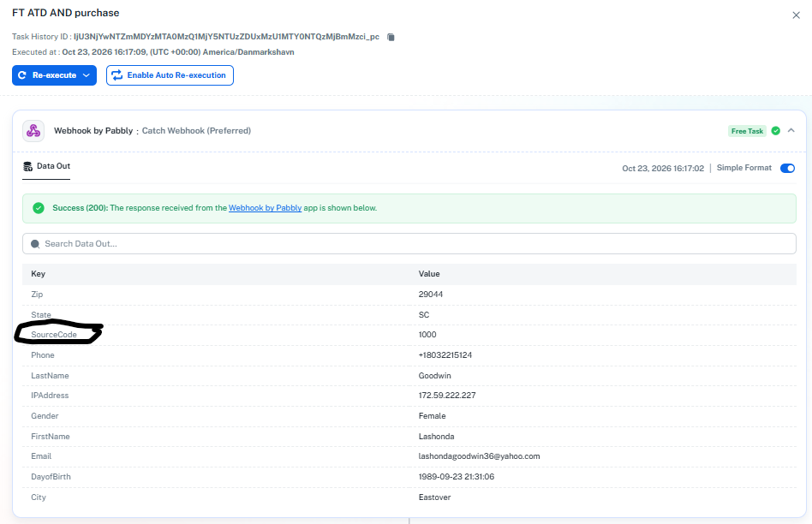The height and width of the screenshot is (524, 812).
Task: Click the Email key label
Action: [x=41, y=456]
